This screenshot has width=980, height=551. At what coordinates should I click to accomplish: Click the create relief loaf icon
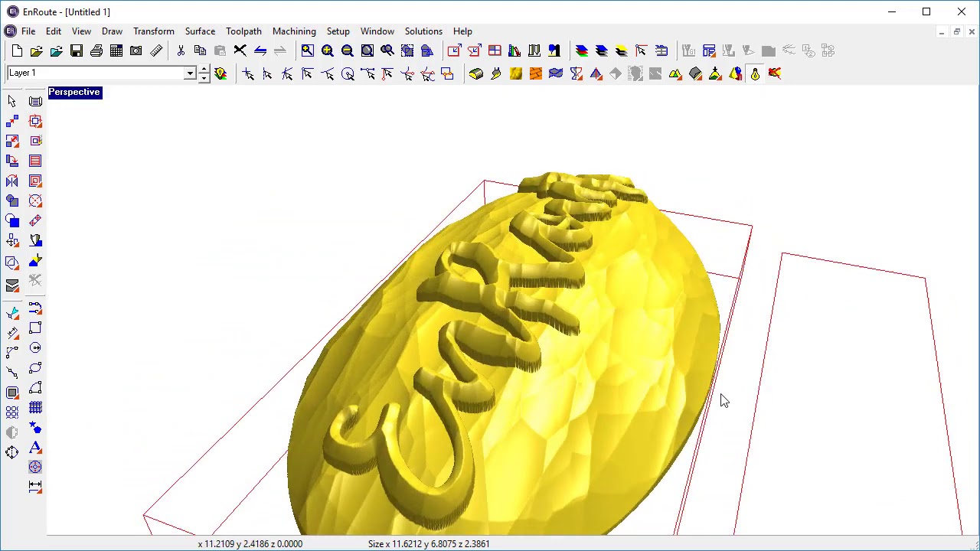pos(476,73)
